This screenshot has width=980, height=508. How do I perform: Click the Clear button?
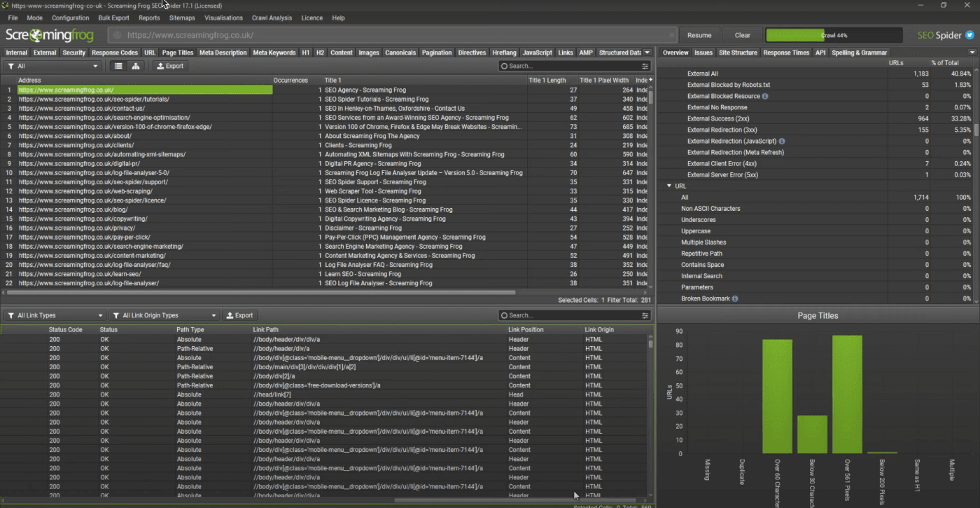(x=743, y=35)
